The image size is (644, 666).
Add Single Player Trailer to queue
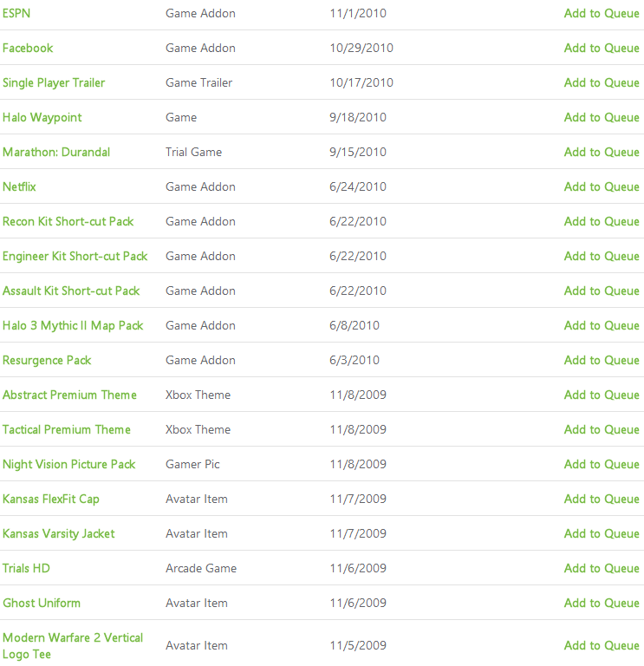[x=602, y=83]
